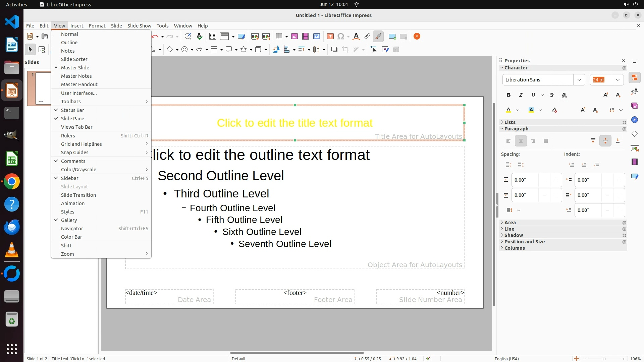Uncheck the Slide Pane menu option
This screenshot has height=362, width=644.
pos(72,119)
